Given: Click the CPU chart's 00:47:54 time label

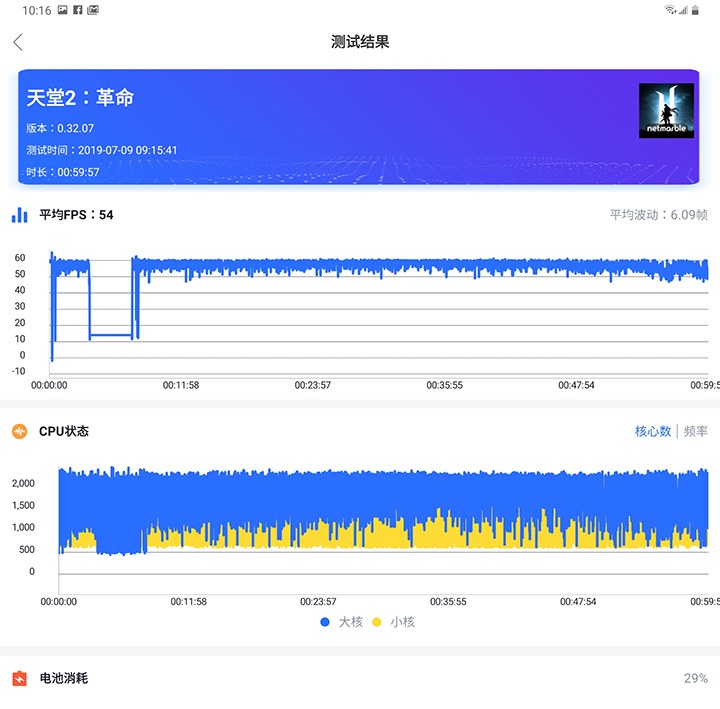Looking at the screenshot, I should click(x=578, y=602).
